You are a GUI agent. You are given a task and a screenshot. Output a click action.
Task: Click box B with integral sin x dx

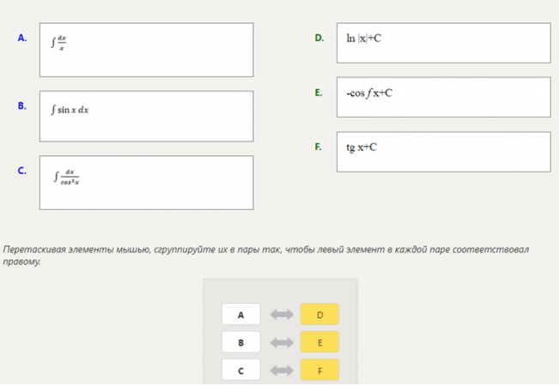147,117
